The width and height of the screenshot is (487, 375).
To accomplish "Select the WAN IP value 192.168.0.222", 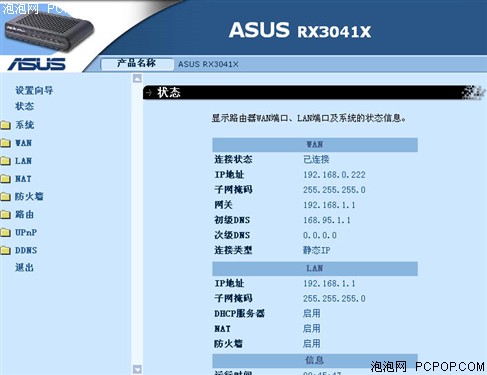I will (x=334, y=175).
